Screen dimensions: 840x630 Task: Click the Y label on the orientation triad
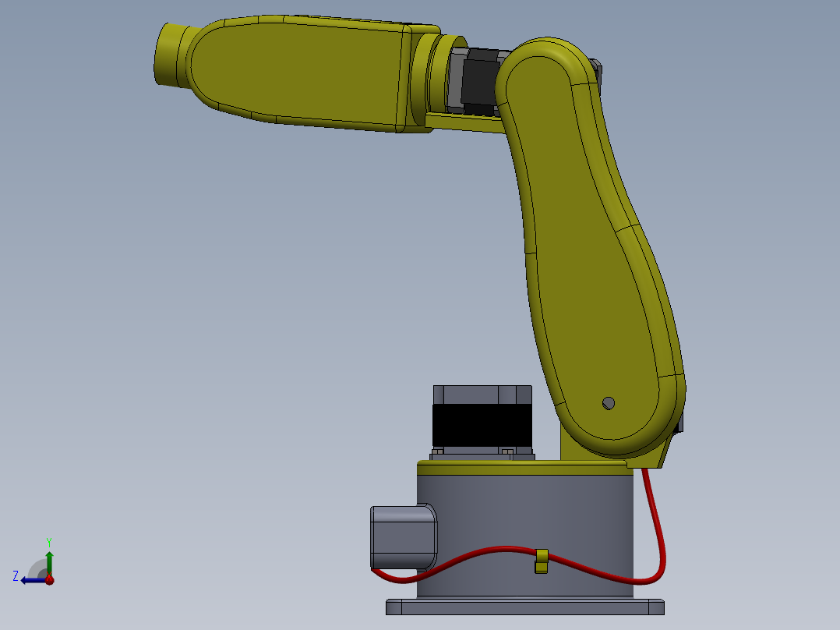pyautogui.click(x=49, y=542)
